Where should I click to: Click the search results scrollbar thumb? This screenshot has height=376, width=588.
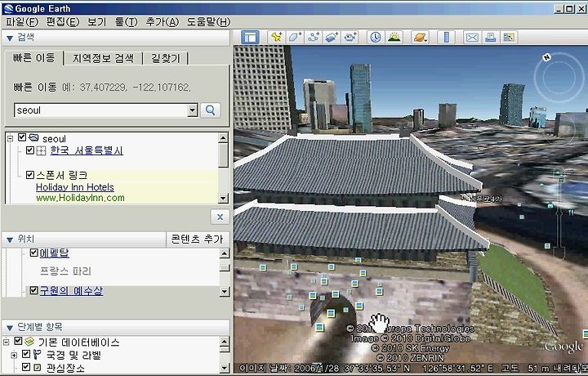pos(224,155)
